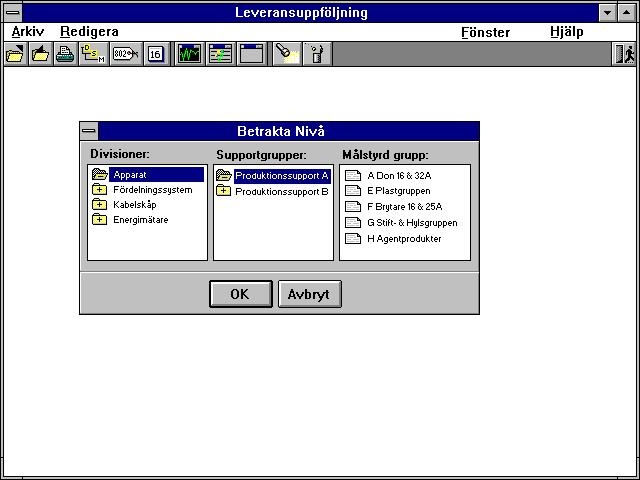The image size is (640, 480).
Task: Click the open folder toolbar icon
Action: 16,54
